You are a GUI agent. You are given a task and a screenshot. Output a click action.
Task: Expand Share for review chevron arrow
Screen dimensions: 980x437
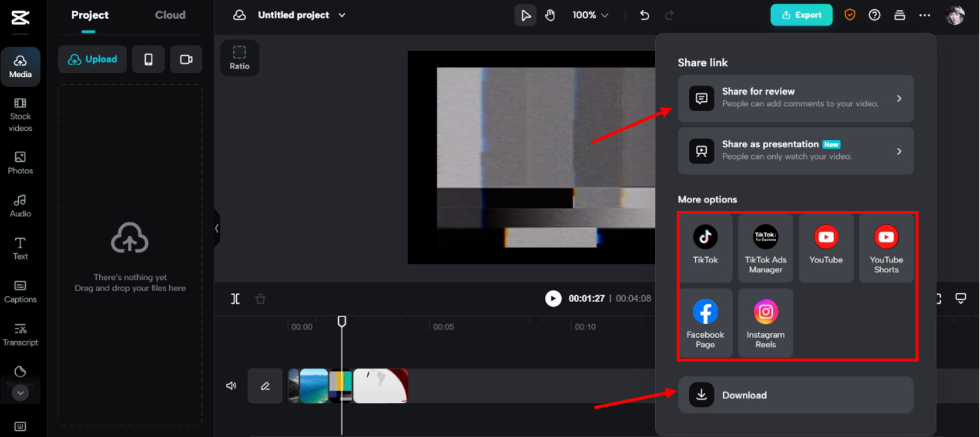[899, 99]
